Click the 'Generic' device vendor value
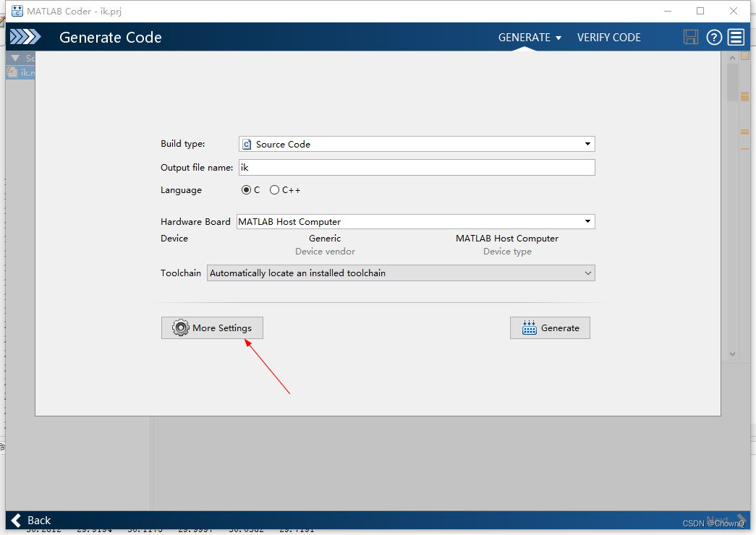 pyautogui.click(x=325, y=239)
